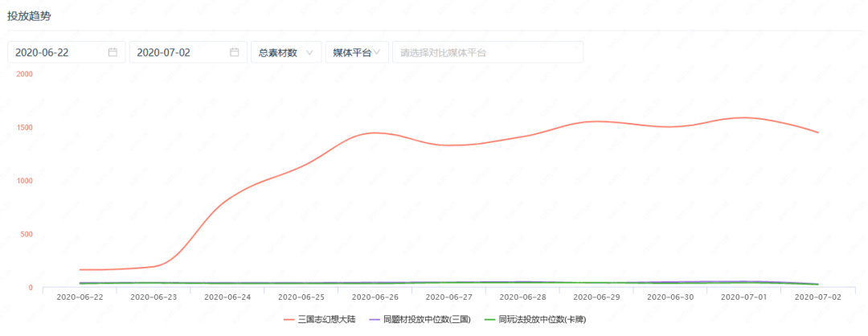This screenshot has width=868, height=336.
Task: Click x-axis label 2020-06-30
Action: pyautogui.click(x=669, y=297)
